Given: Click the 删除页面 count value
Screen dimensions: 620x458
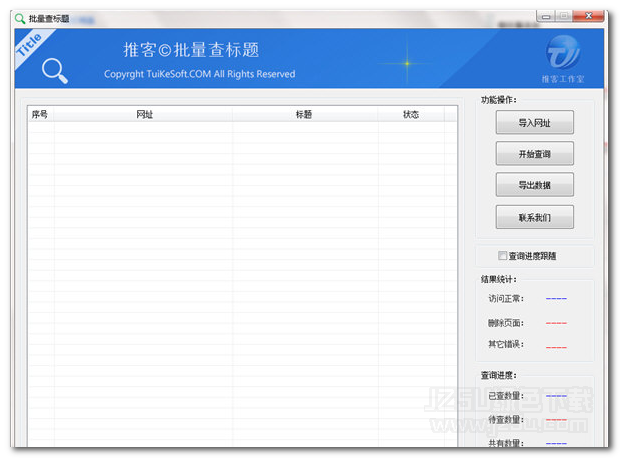Looking at the screenshot, I should (x=556, y=323).
